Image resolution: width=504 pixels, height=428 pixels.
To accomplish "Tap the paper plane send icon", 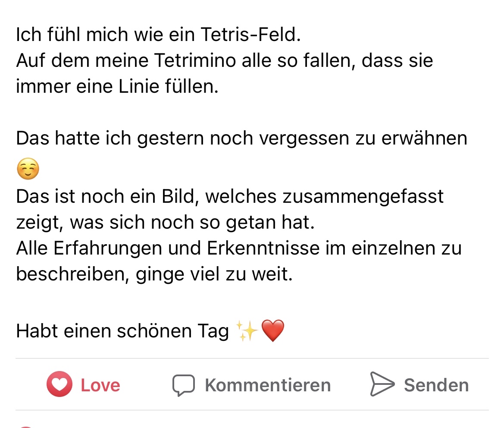I will 382,384.
